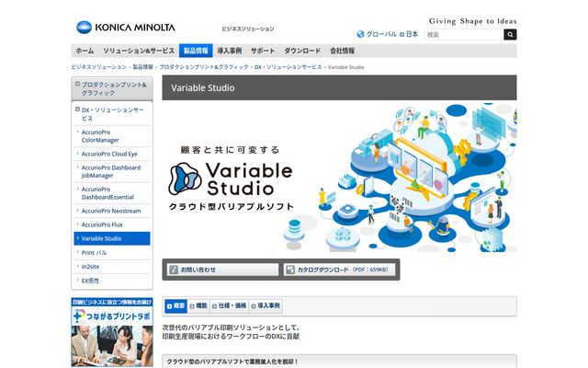Click the Konica Minolta logo

[126, 28]
